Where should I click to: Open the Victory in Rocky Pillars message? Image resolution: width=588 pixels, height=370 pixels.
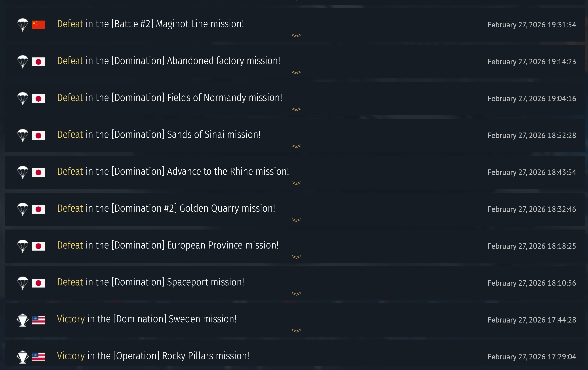[153, 356]
